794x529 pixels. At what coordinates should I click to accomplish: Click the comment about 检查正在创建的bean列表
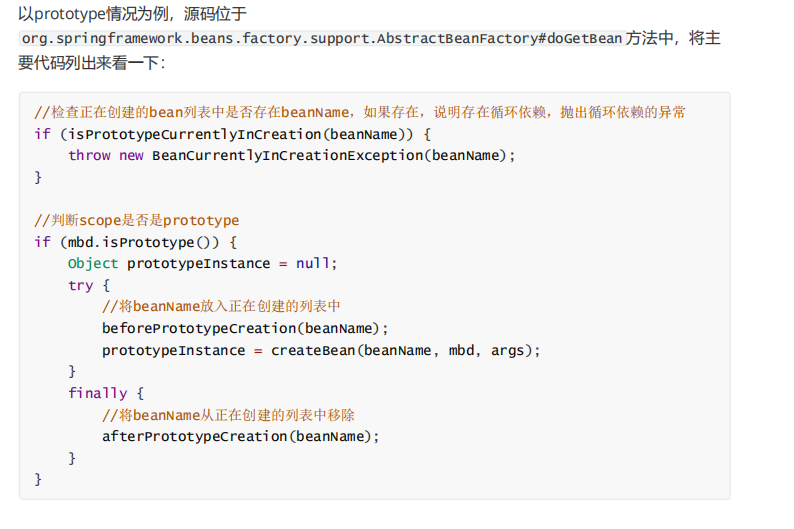(360, 112)
